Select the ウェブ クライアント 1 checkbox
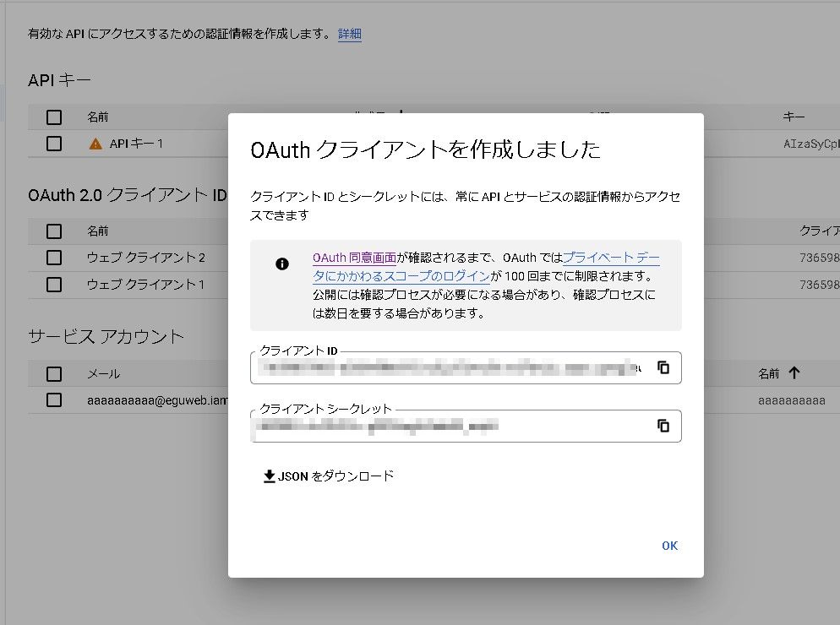This screenshot has height=625, width=840. [54, 285]
